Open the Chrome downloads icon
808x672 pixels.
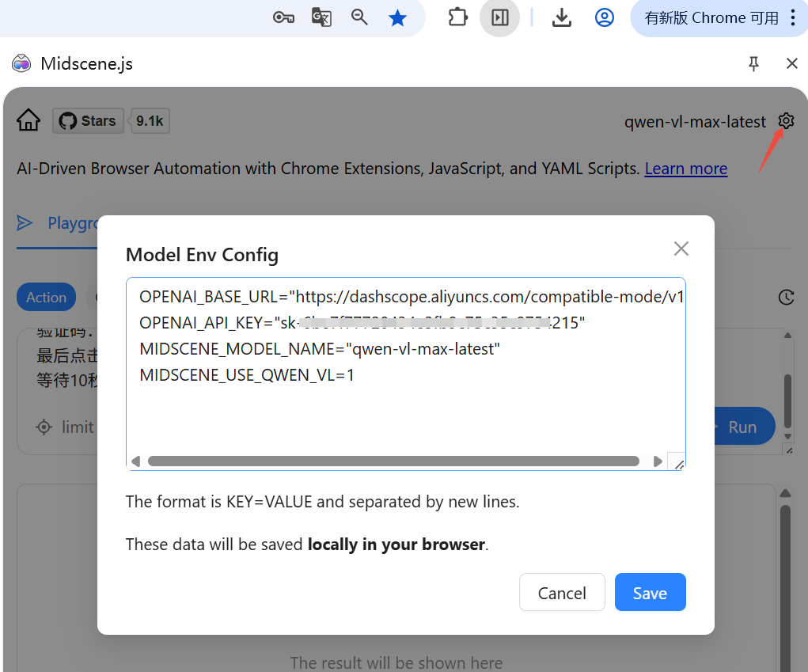click(x=562, y=18)
